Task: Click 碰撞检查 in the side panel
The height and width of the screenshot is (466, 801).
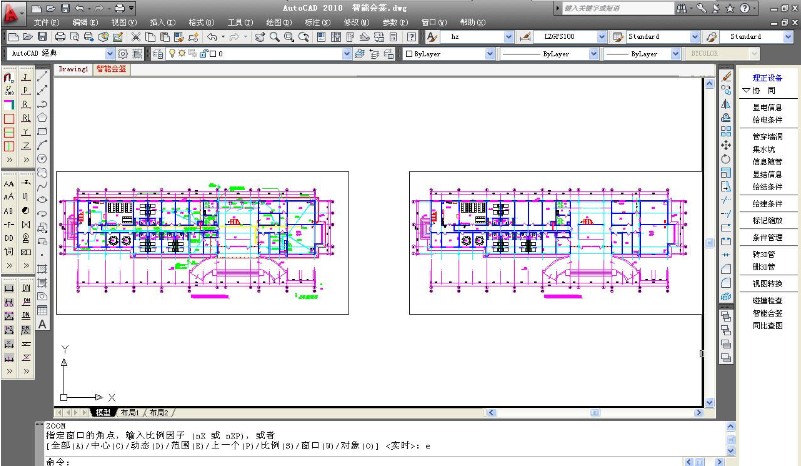Action: pyautogui.click(x=767, y=300)
